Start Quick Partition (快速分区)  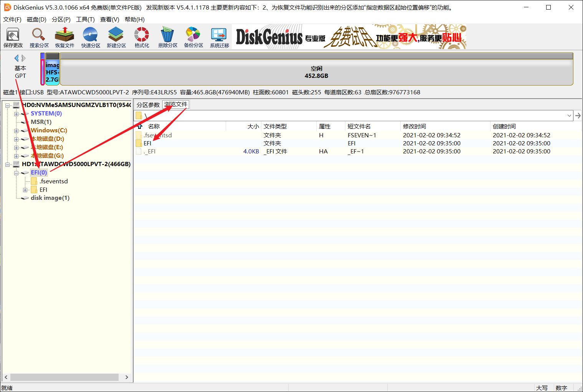[91, 37]
